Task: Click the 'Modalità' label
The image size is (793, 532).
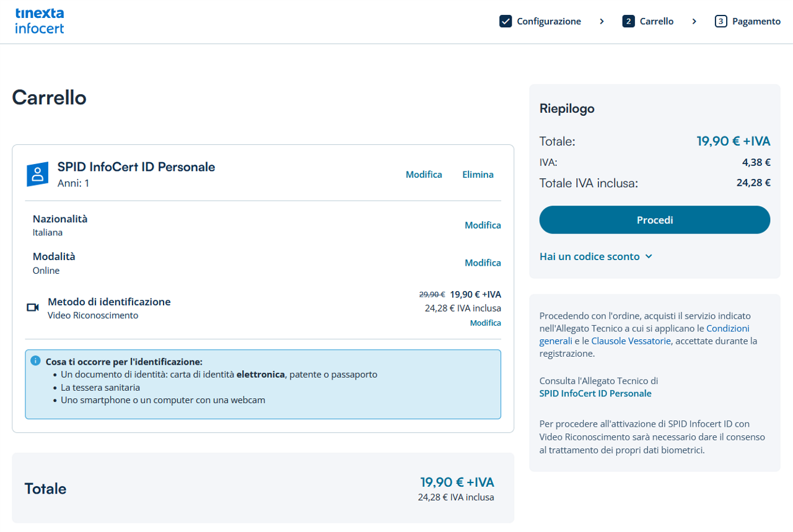Action: [x=54, y=257]
